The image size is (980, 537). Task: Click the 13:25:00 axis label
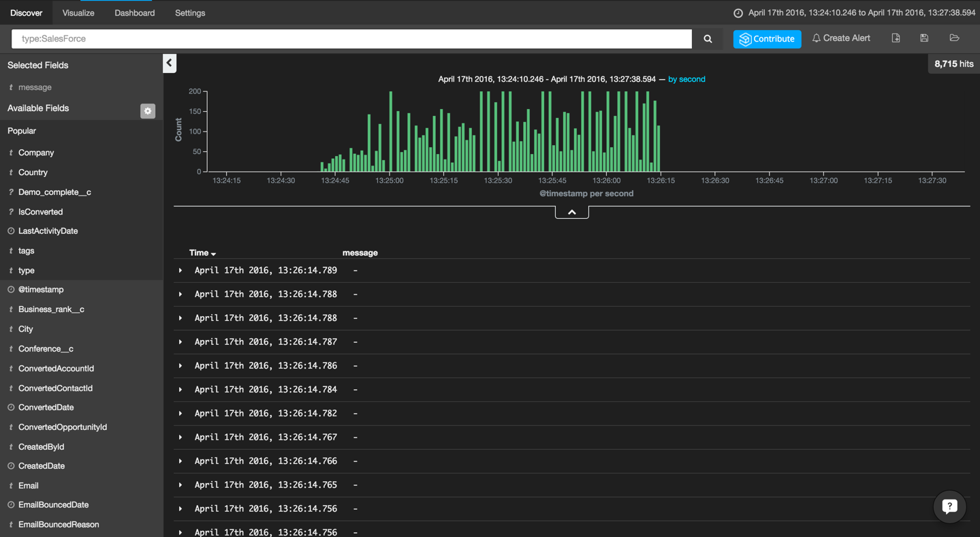(390, 181)
